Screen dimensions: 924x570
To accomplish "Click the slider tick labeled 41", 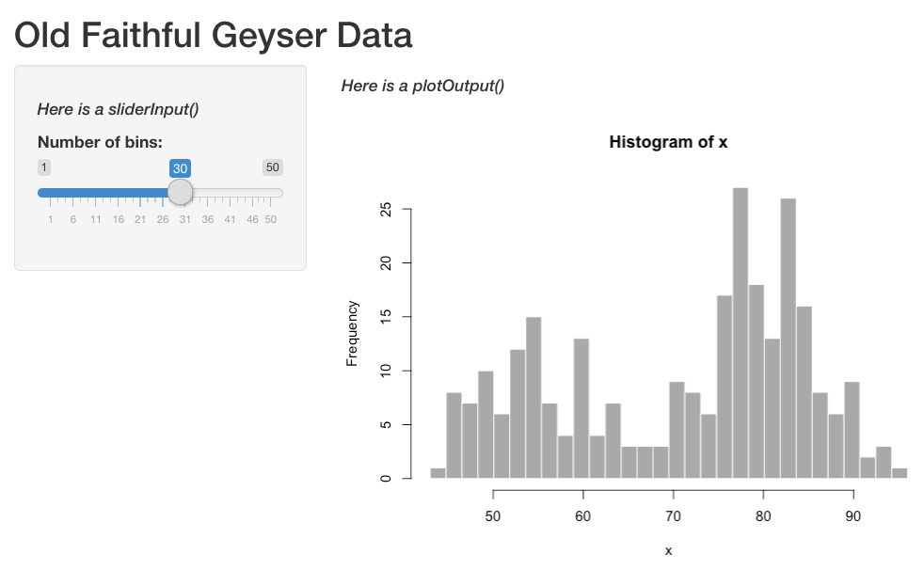I will click(230, 219).
